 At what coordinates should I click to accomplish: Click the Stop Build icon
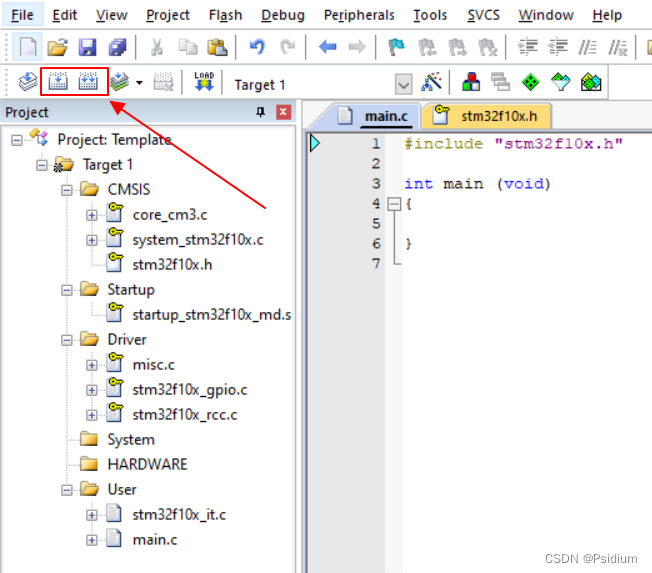[x=163, y=82]
